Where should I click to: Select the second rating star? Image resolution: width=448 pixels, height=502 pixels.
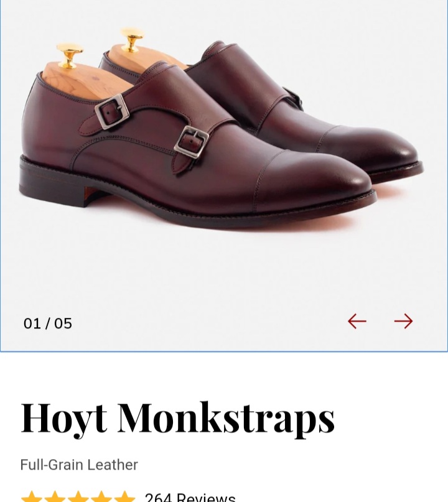click(55, 496)
